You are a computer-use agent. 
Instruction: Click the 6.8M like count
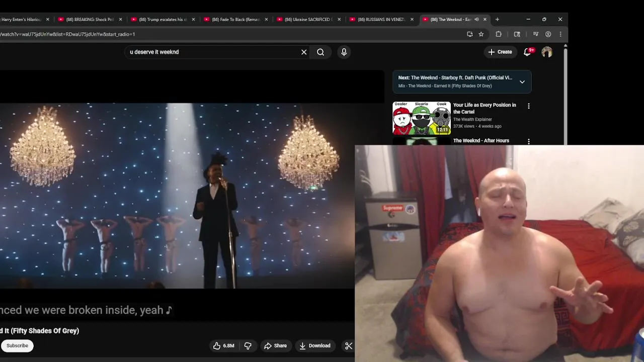point(228,346)
